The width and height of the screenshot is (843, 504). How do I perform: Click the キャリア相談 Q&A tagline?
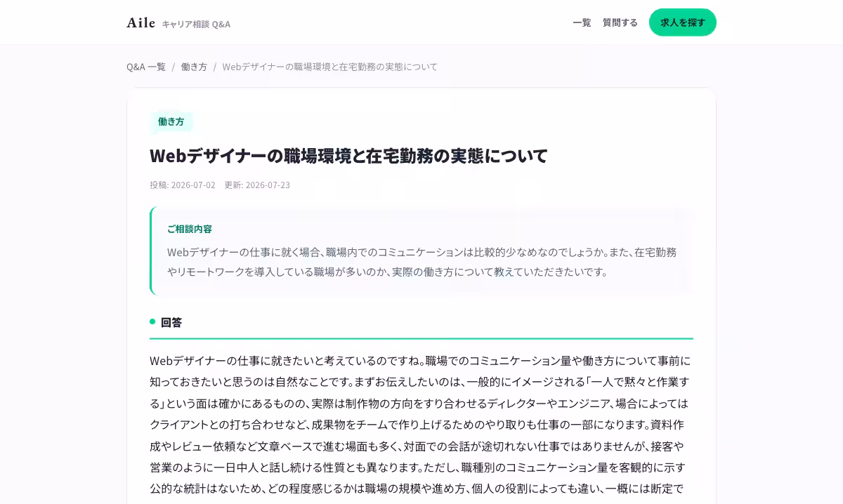coord(196,24)
